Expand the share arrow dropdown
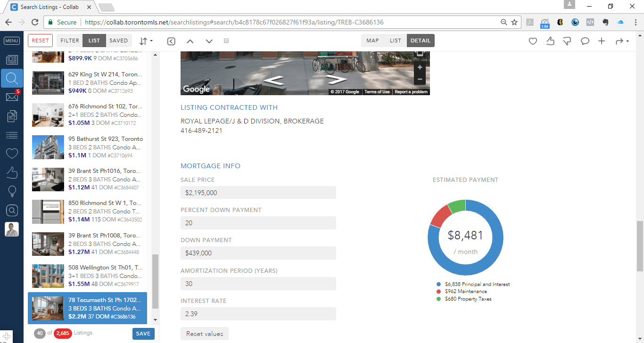The height and width of the screenshot is (343, 644). 622,41
